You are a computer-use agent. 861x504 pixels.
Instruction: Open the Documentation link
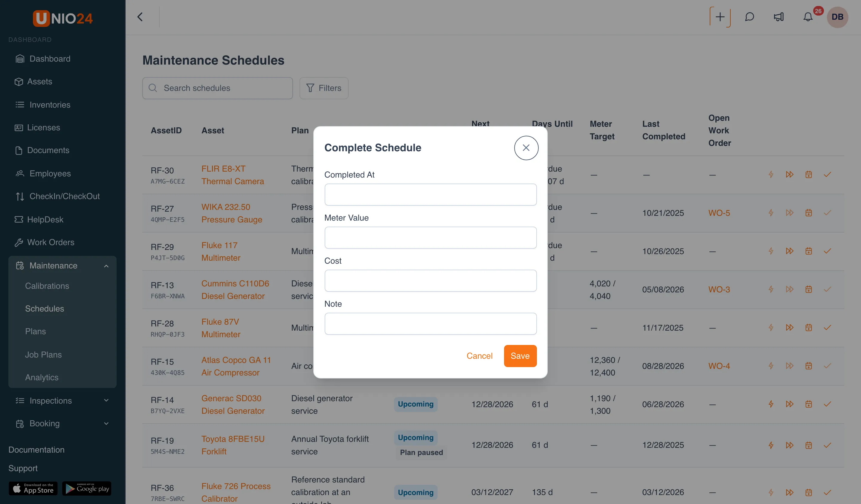[36, 450]
